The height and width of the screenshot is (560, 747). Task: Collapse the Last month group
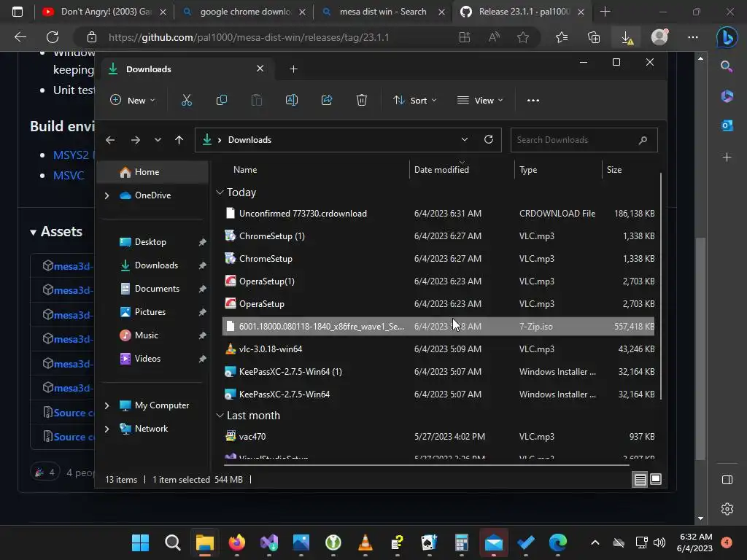click(220, 416)
